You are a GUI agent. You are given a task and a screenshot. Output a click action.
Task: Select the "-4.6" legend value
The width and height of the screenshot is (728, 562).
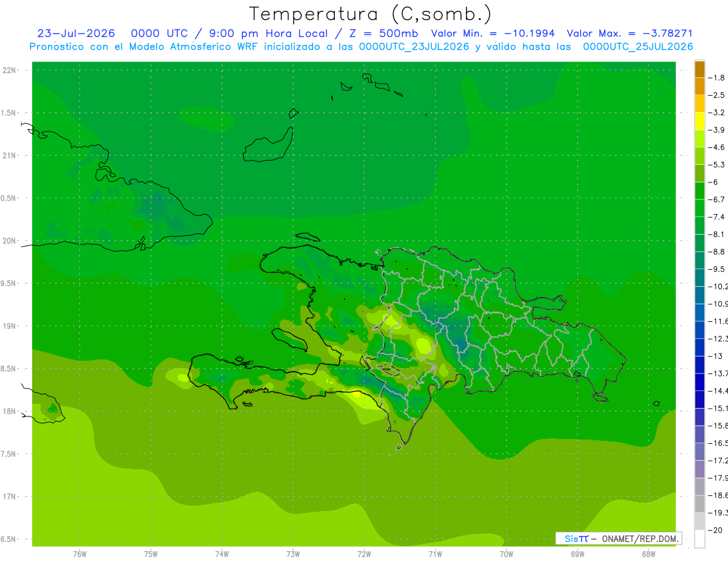pyautogui.click(x=716, y=147)
